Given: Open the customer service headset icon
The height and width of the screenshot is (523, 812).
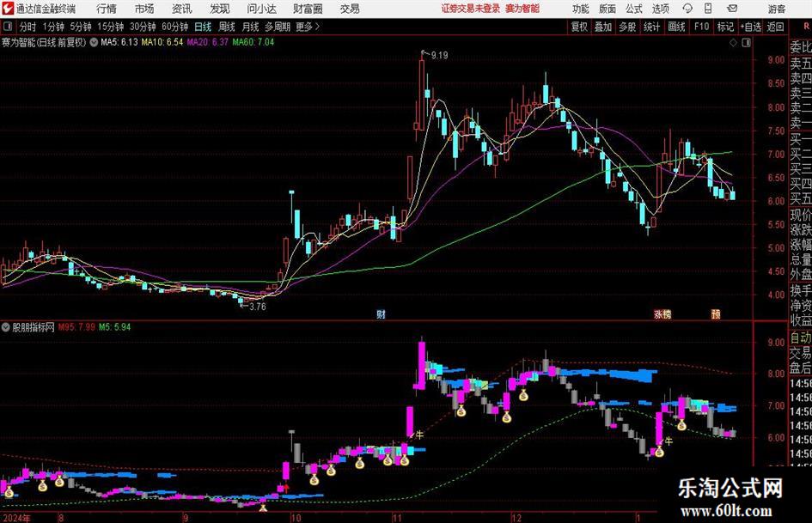Looking at the screenshot, I should (x=687, y=9).
